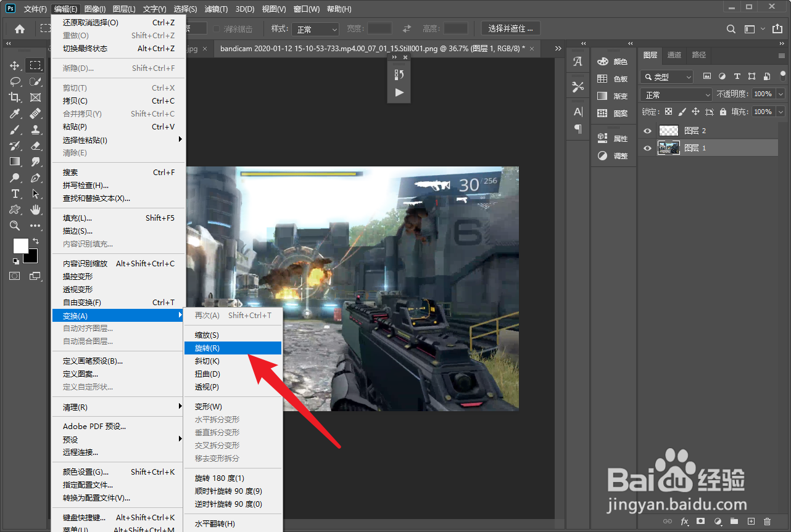The width and height of the screenshot is (791, 532).
Task: Select the Clone Stamp tool
Action: pos(35,129)
